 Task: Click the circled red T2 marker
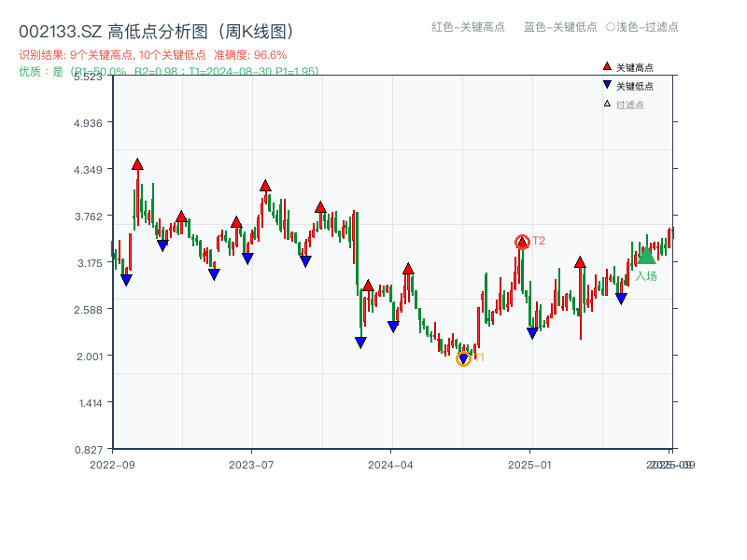[523, 240]
